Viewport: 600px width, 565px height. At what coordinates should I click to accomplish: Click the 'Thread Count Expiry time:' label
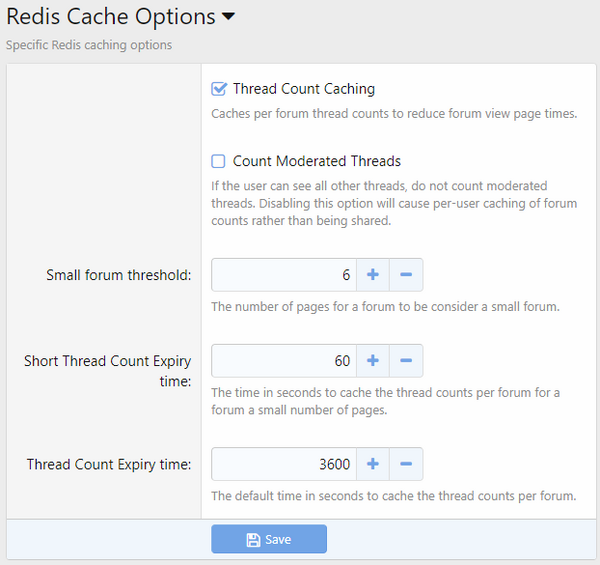[109, 464]
